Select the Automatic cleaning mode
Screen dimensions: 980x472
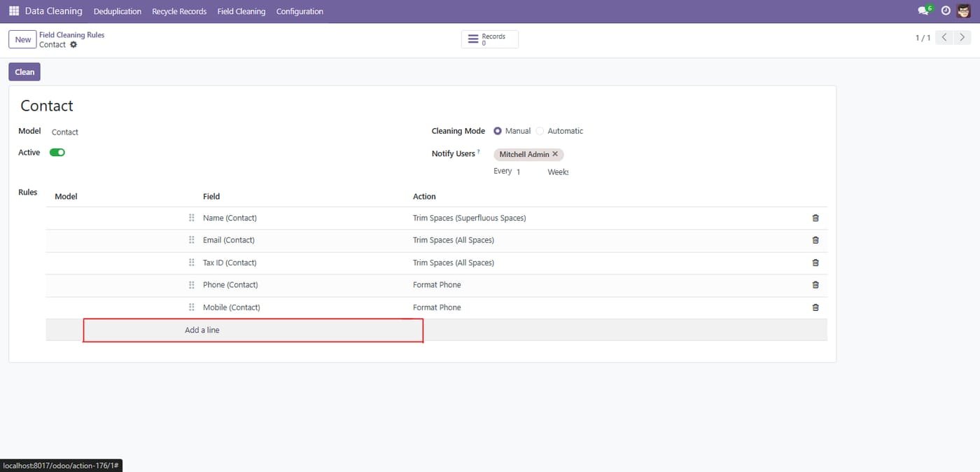click(x=540, y=131)
